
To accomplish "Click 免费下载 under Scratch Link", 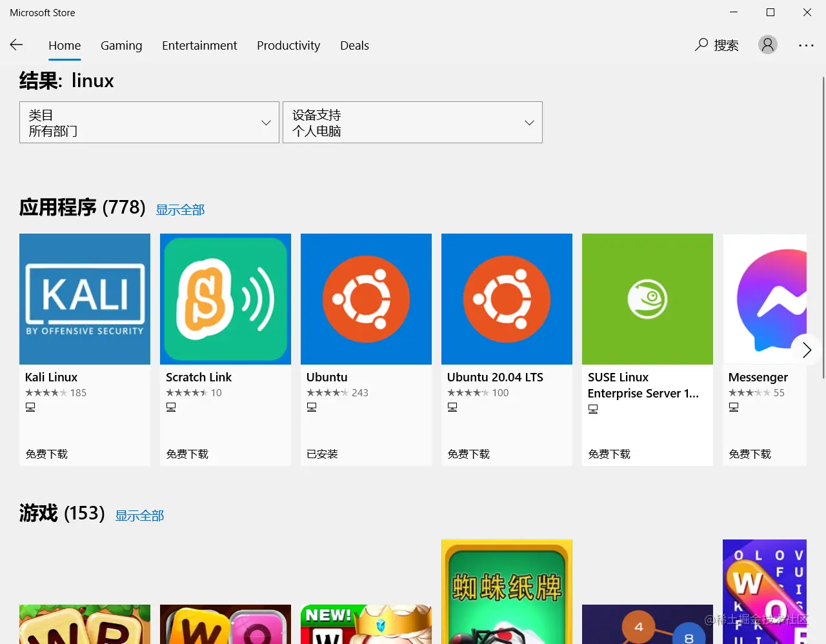I will (x=187, y=454).
